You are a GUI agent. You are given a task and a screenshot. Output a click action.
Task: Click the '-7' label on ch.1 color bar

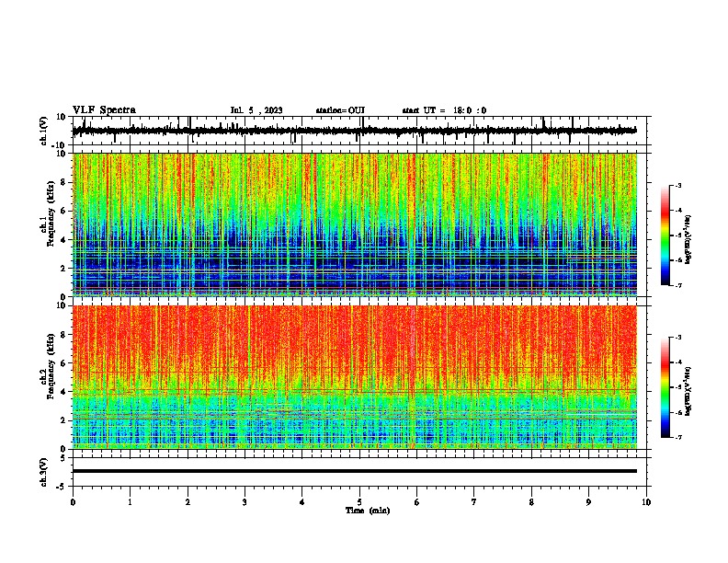click(x=677, y=285)
